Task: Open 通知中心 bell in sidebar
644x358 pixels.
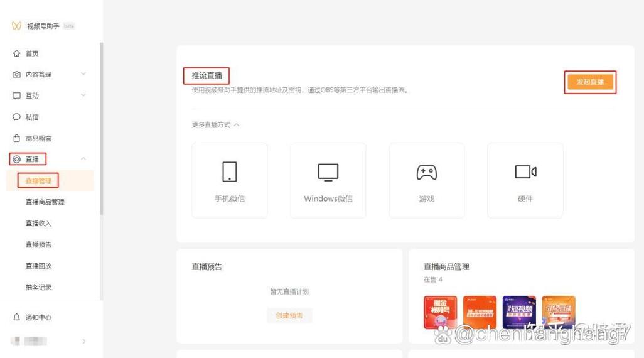Action: (x=38, y=317)
